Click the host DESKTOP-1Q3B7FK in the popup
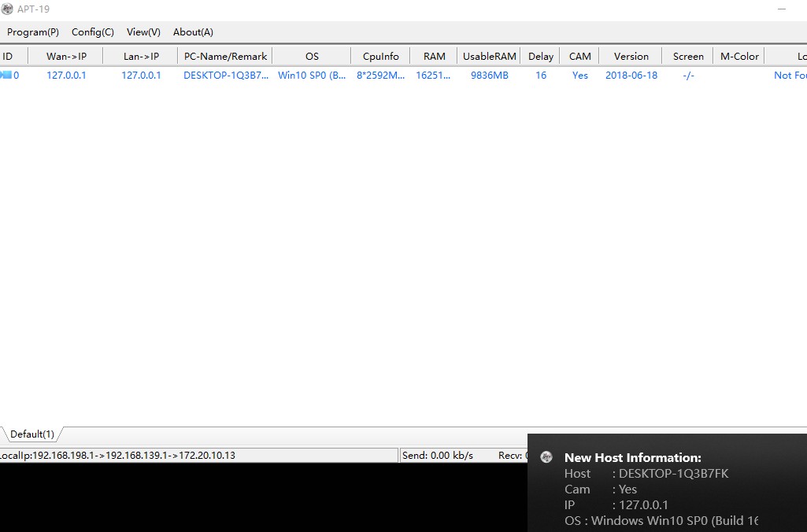This screenshot has width=807, height=532. point(646,473)
